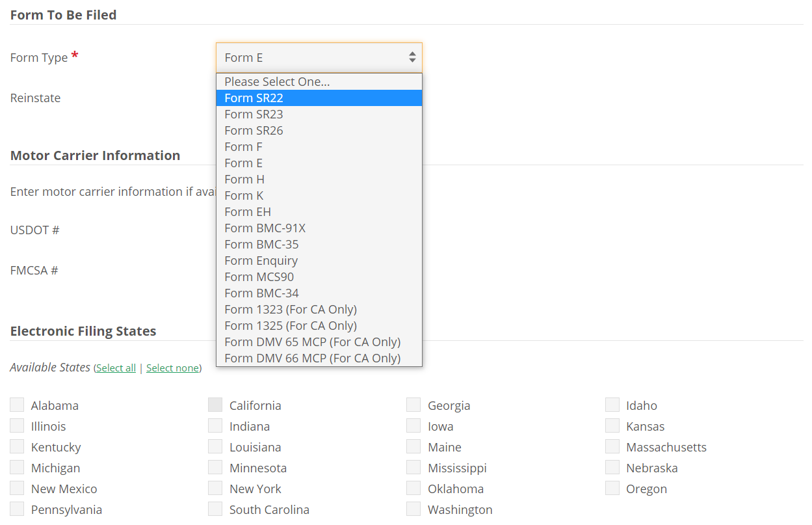Image resolution: width=812 pixels, height=525 pixels.
Task: Enable the Alabama state checkbox
Action: tap(17, 405)
